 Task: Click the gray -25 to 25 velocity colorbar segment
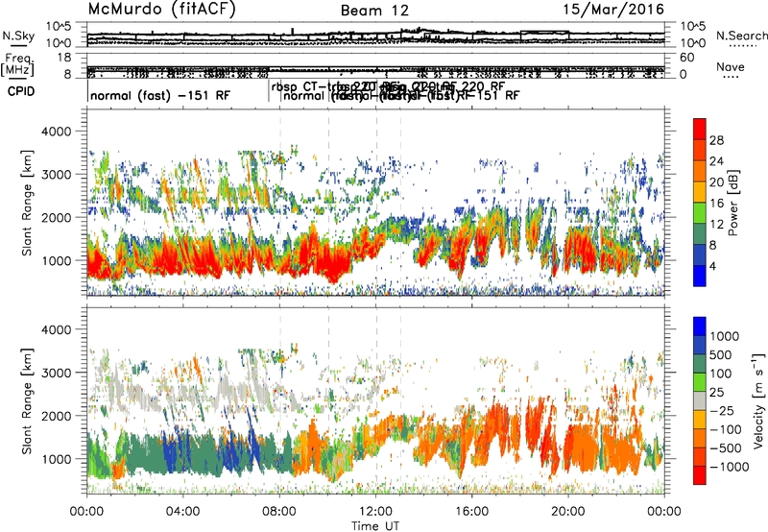[700, 400]
